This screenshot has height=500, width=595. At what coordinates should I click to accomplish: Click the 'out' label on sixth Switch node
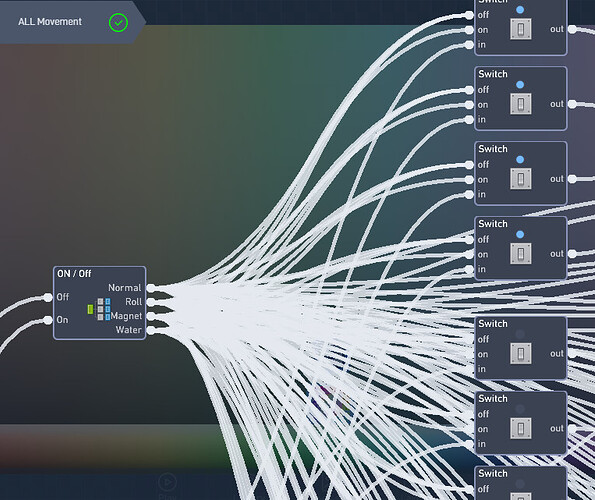[557, 428]
